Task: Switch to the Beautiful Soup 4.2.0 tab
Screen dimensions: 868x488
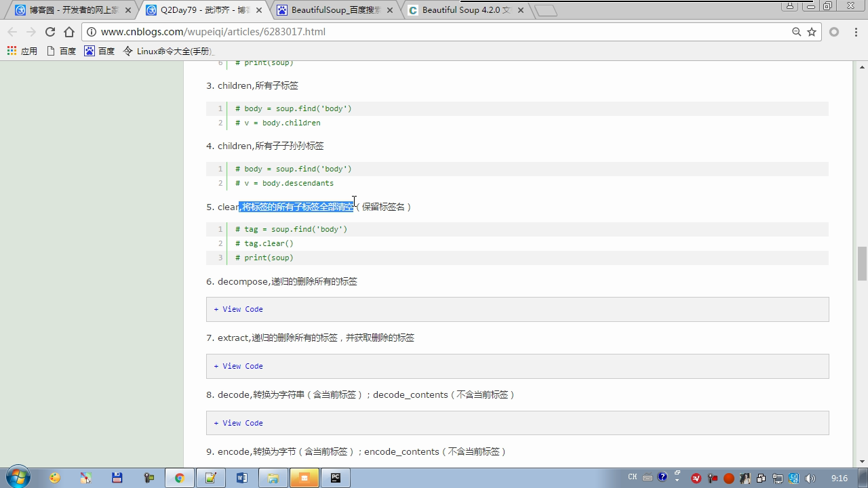Action: [460, 10]
